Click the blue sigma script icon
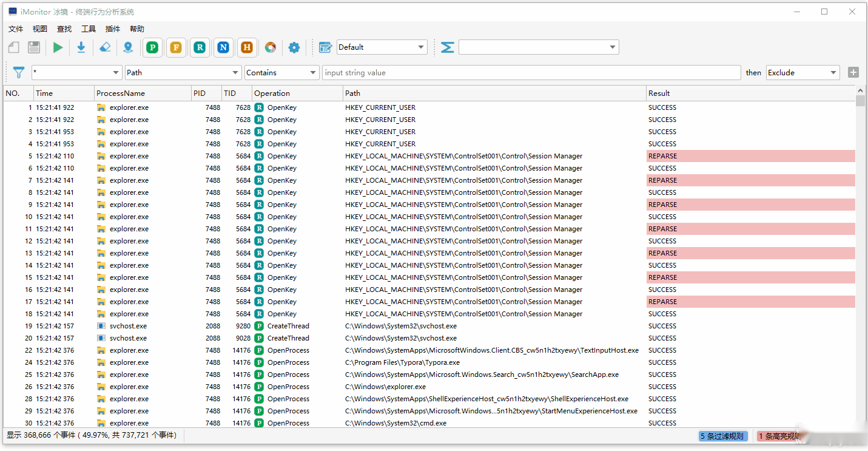Viewport: 868px width, 451px height. tap(447, 47)
